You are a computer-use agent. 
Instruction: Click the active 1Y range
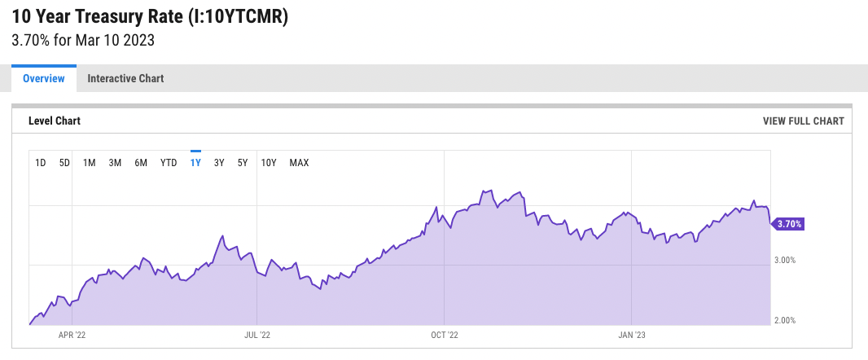coord(195,163)
